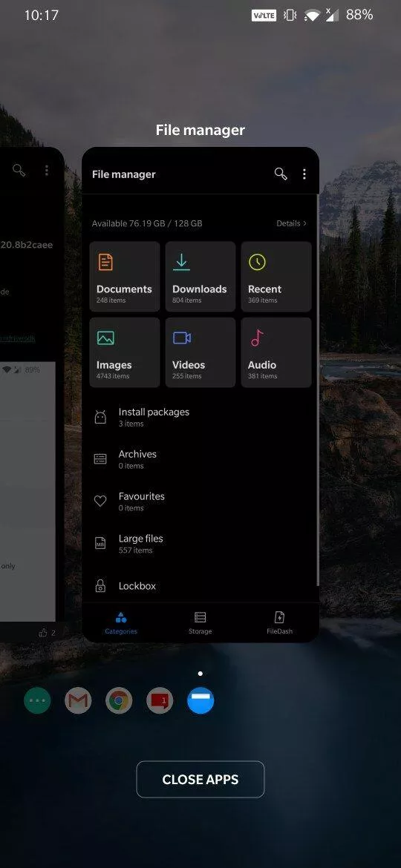Image resolution: width=401 pixels, height=868 pixels.
Task: Open the Large files entry
Action: 200,544
